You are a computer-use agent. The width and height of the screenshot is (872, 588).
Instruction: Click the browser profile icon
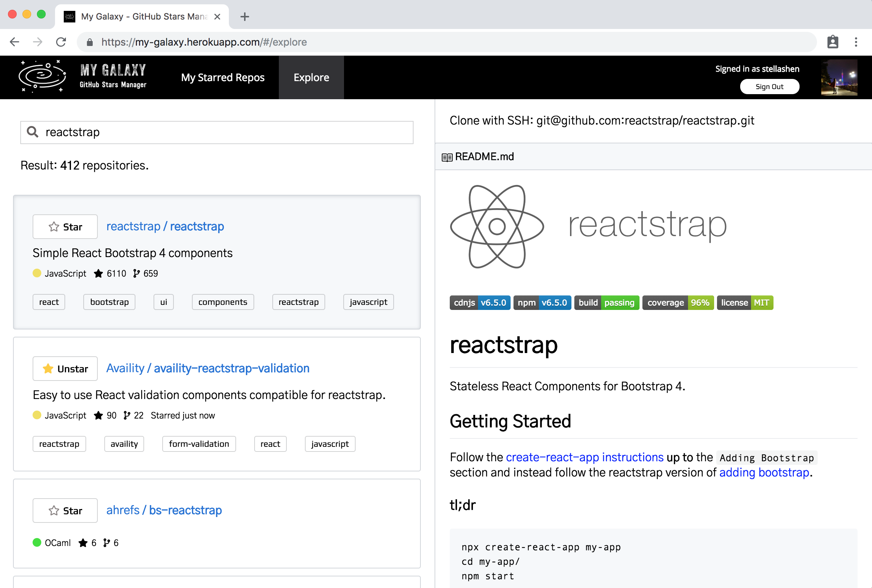(833, 42)
